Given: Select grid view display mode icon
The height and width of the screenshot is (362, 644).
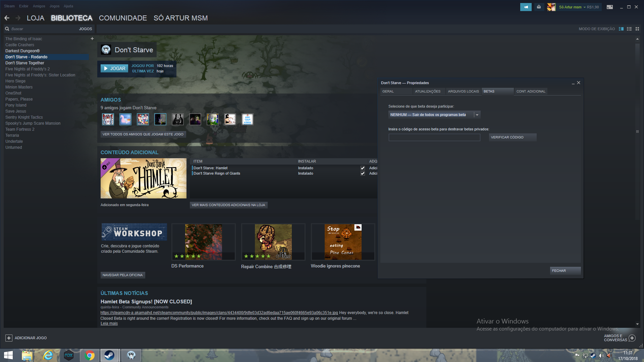Looking at the screenshot, I should 637,29.
